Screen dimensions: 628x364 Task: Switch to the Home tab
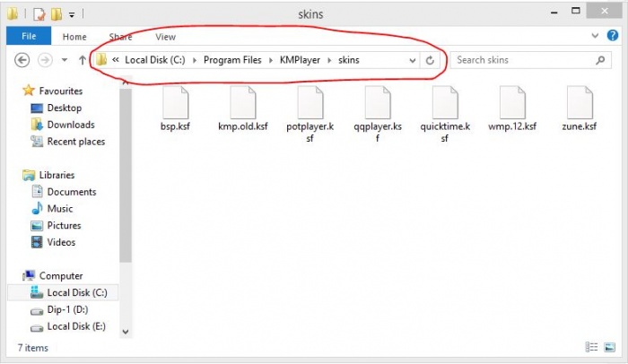[74, 37]
